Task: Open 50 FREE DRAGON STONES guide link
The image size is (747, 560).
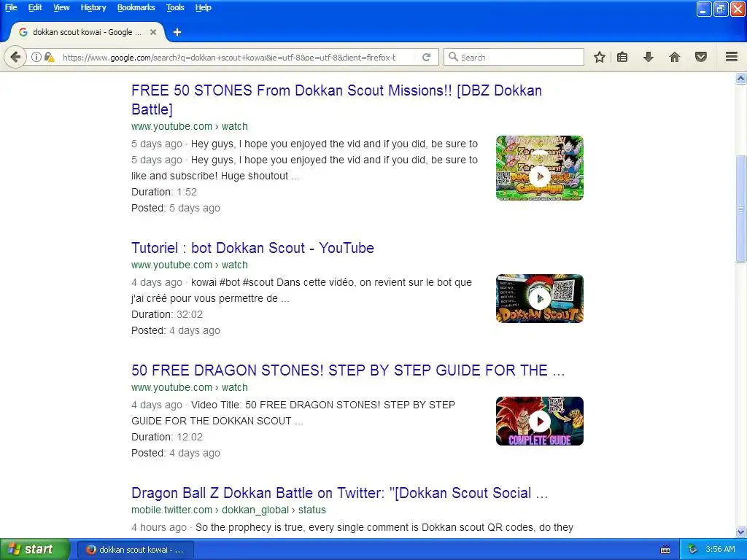Action: [348, 370]
